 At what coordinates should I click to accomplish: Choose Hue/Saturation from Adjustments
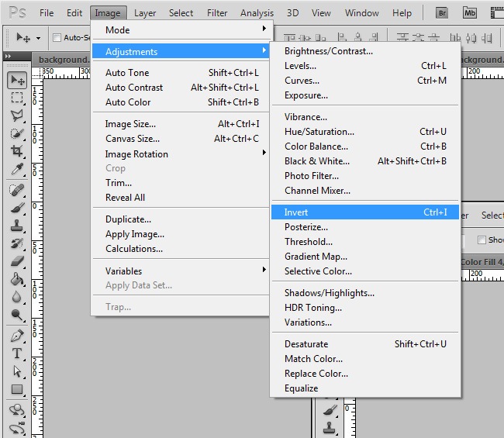(x=319, y=132)
